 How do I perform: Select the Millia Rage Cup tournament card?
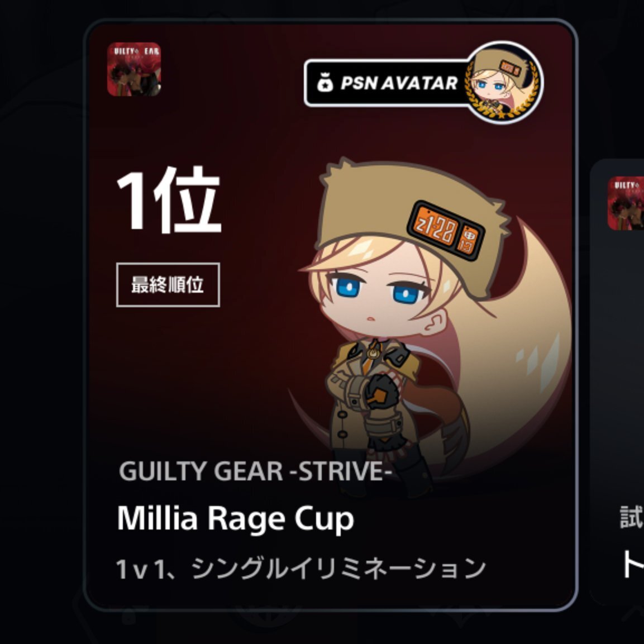coord(331,315)
